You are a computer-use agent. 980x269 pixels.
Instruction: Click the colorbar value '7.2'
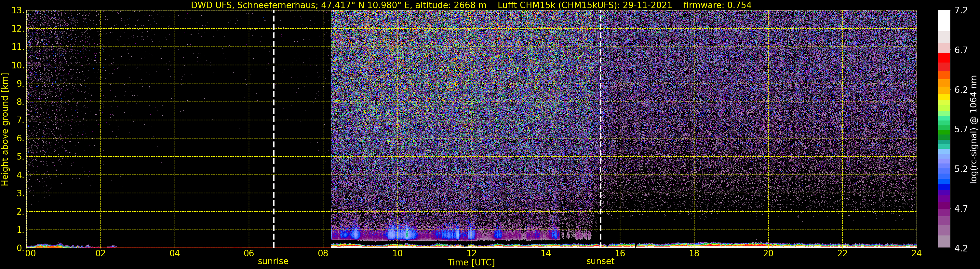pyautogui.click(x=961, y=10)
